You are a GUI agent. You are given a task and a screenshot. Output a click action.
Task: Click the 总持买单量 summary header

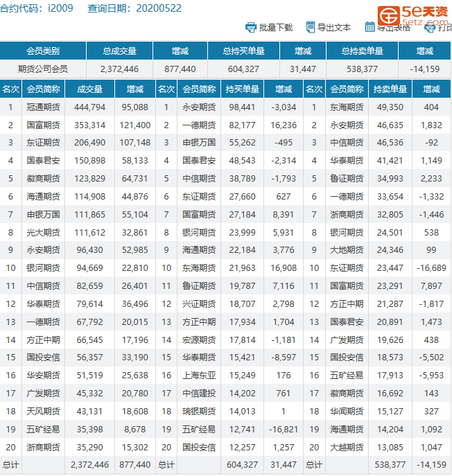(243, 51)
